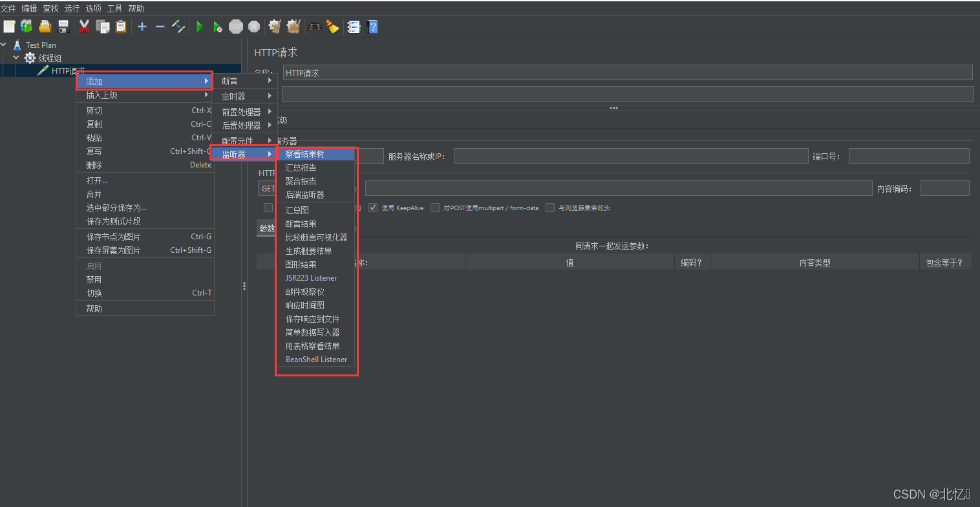Click the binoculars Search icon
The height and width of the screenshot is (507, 980).
click(x=315, y=27)
